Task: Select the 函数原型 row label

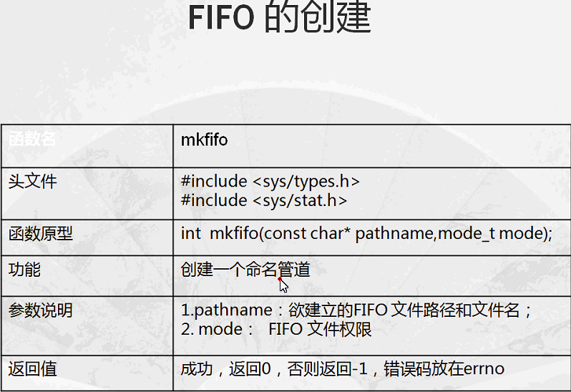Action: coord(40,233)
